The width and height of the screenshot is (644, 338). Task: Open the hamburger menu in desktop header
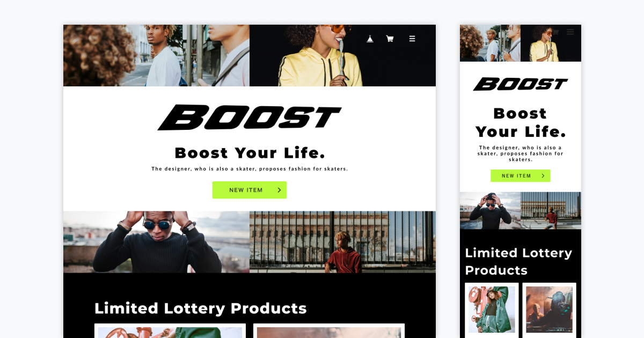point(412,39)
